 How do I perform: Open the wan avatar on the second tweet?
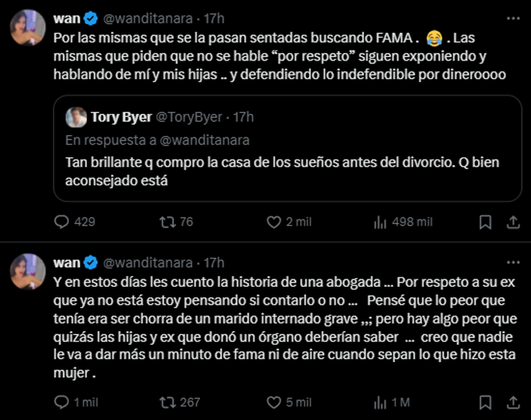28,272
